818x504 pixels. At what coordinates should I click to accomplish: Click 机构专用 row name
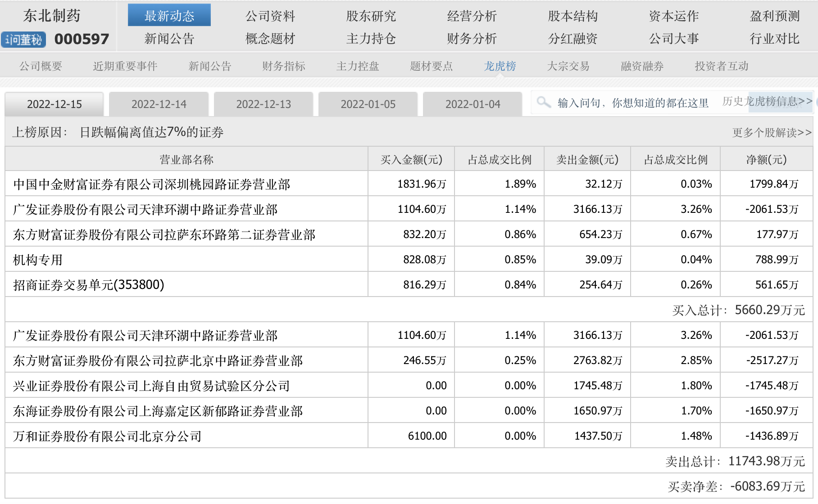[38, 260]
